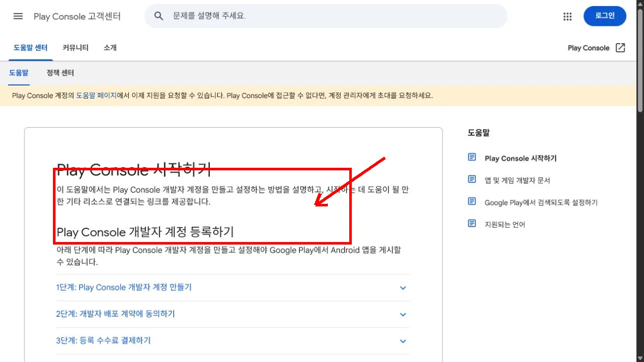Image resolution: width=644 pixels, height=362 pixels.
Task: Click the page vertical scrollbar thumb
Action: (640, 60)
